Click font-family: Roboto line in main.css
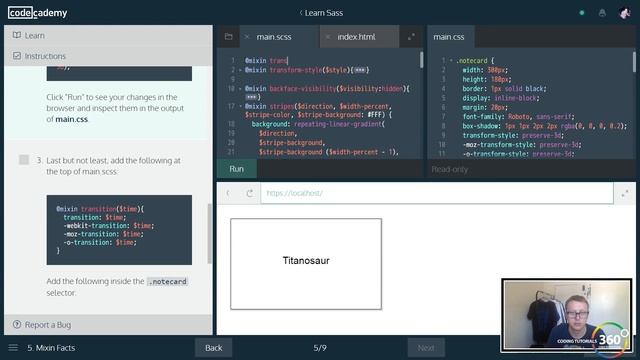 [518, 117]
